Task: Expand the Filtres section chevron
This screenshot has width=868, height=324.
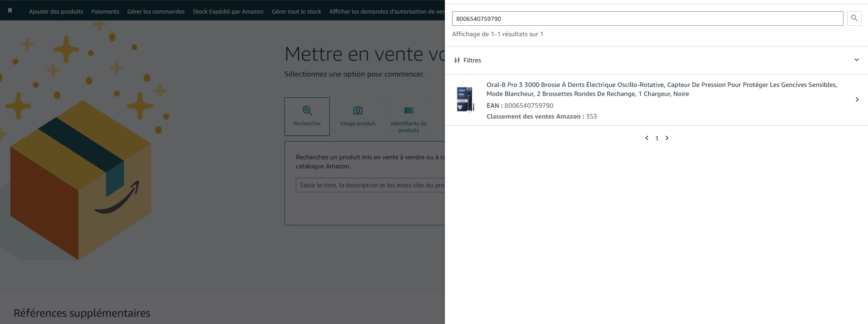Action: click(x=856, y=60)
